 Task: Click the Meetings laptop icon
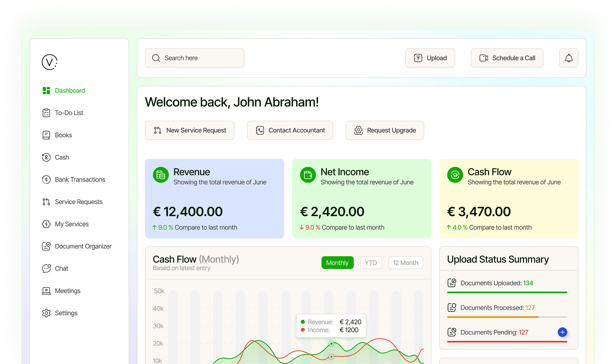pos(46,291)
